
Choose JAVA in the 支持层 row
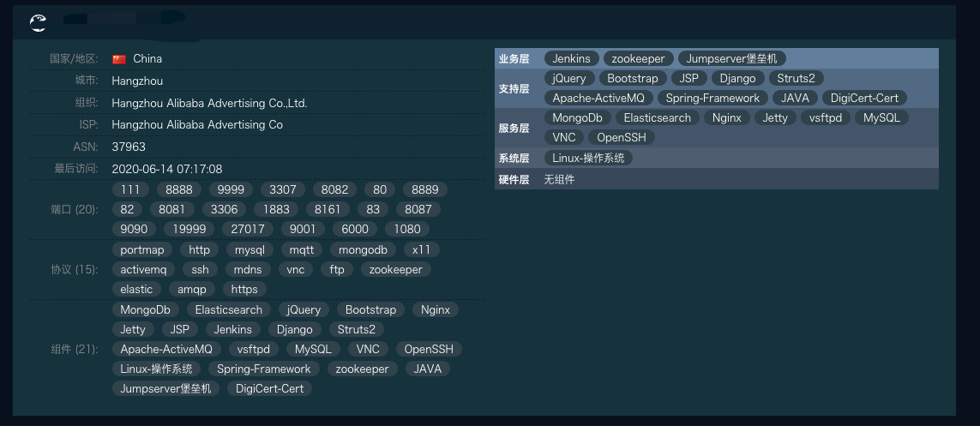click(x=795, y=98)
